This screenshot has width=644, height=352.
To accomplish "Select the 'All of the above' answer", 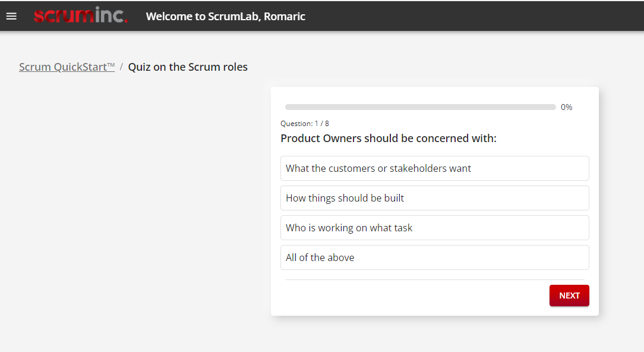I will (434, 257).
